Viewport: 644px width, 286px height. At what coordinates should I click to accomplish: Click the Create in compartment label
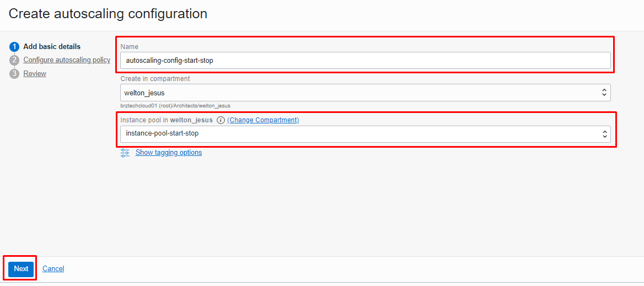click(155, 78)
